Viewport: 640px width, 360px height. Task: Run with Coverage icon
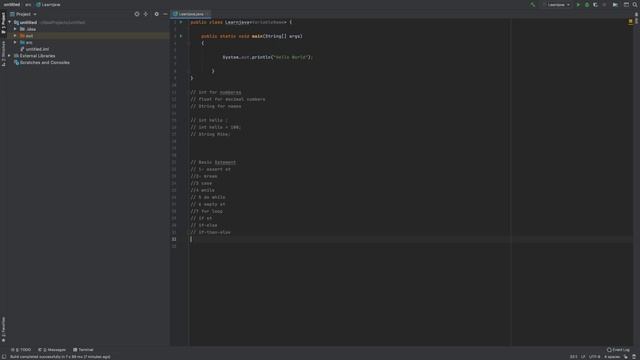pos(596,4)
